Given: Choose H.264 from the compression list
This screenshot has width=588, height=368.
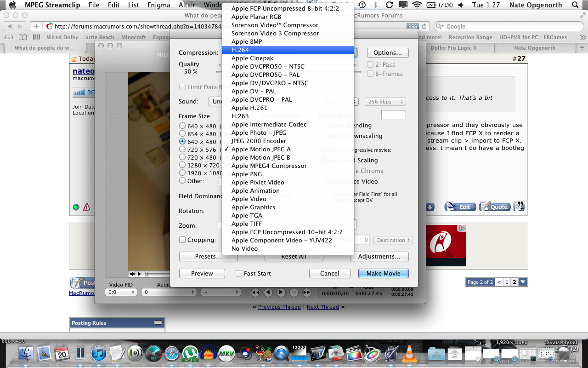Looking at the screenshot, I should point(288,50).
